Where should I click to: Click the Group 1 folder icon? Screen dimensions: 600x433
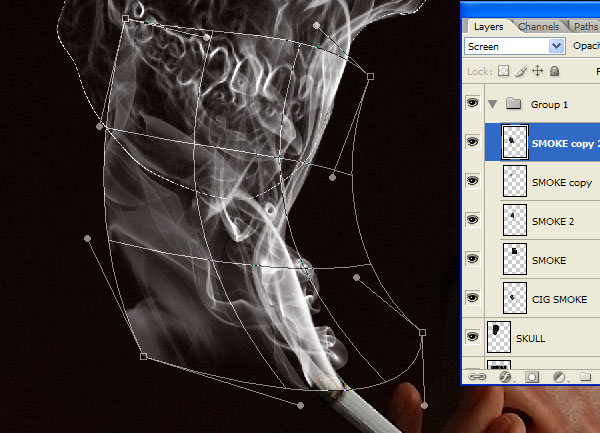tap(514, 104)
